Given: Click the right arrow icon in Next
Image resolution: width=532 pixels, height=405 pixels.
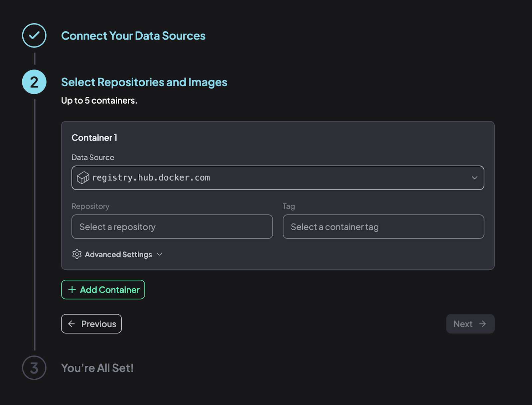Looking at the screenshot, I should [x=483, y=324].
